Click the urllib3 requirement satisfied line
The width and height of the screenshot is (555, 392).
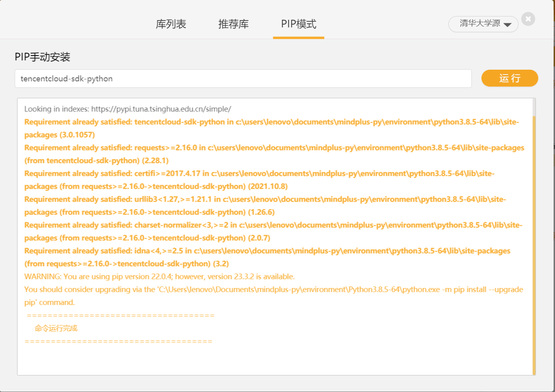coord(265,205)
